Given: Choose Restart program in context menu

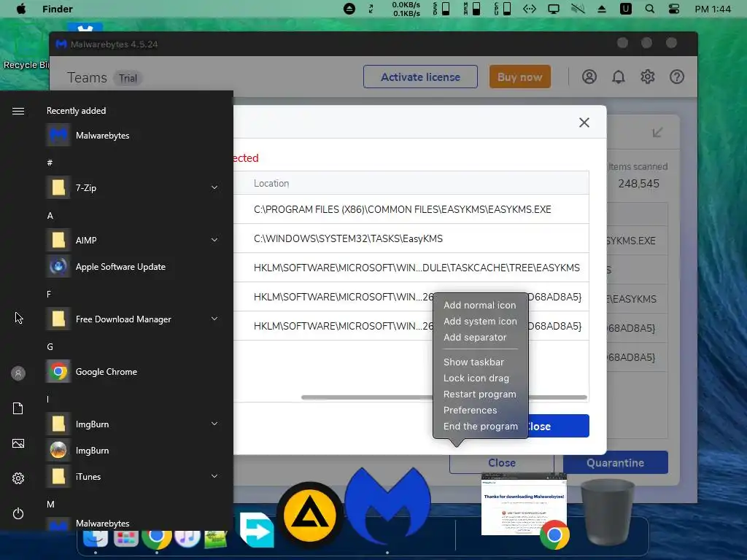Looking at the screenshot, I should 480,394.
